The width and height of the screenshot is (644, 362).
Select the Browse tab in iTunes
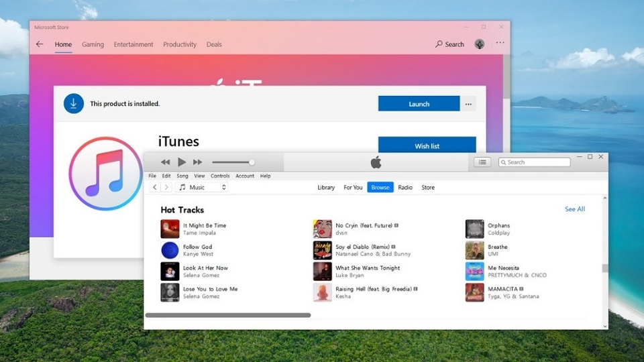tap(380, 187)
